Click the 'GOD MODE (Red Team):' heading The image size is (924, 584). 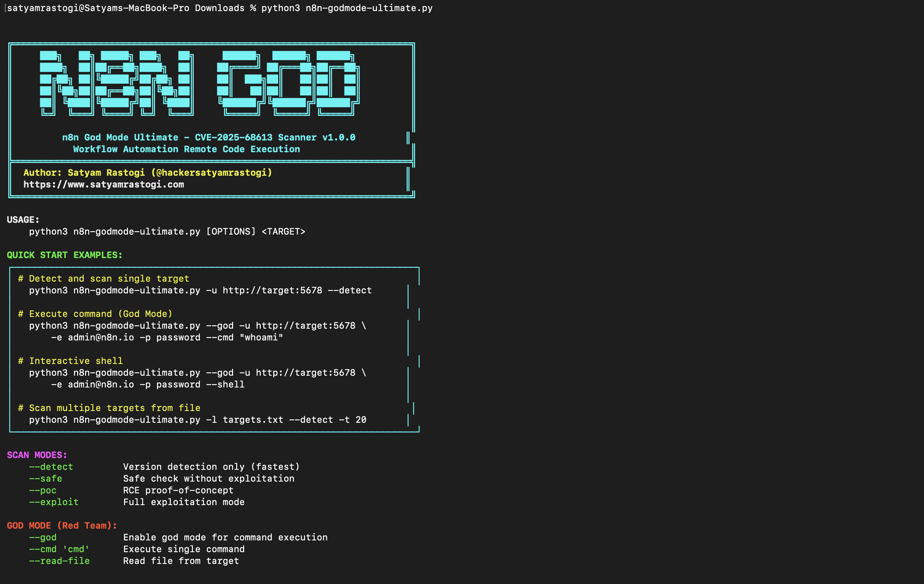coord(62,526)
